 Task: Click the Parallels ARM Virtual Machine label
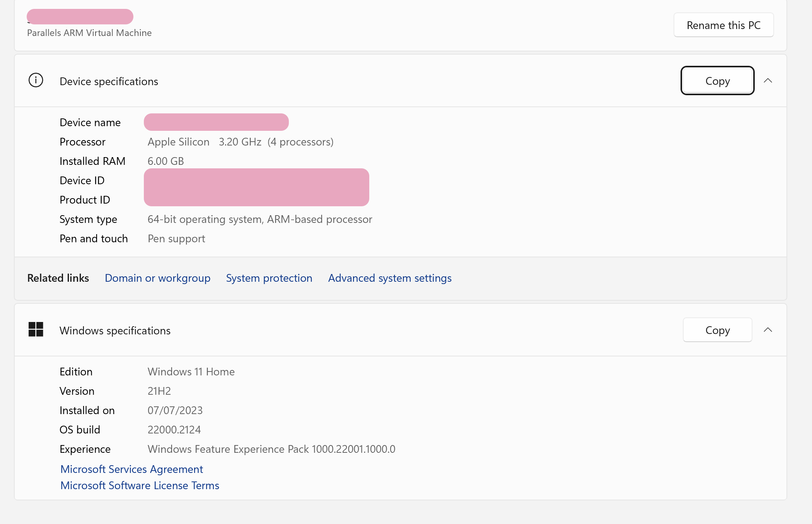pos(89,33)
